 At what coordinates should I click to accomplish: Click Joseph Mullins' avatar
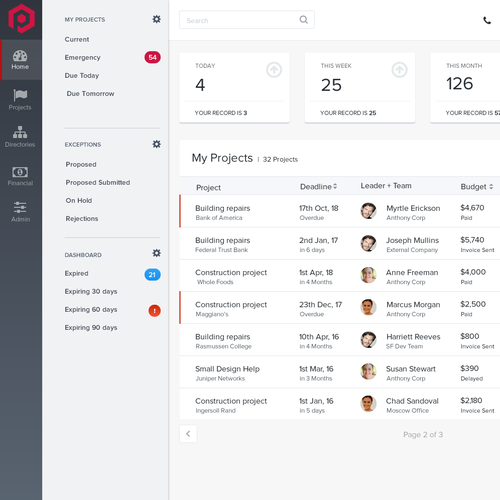tap(368, 243)
